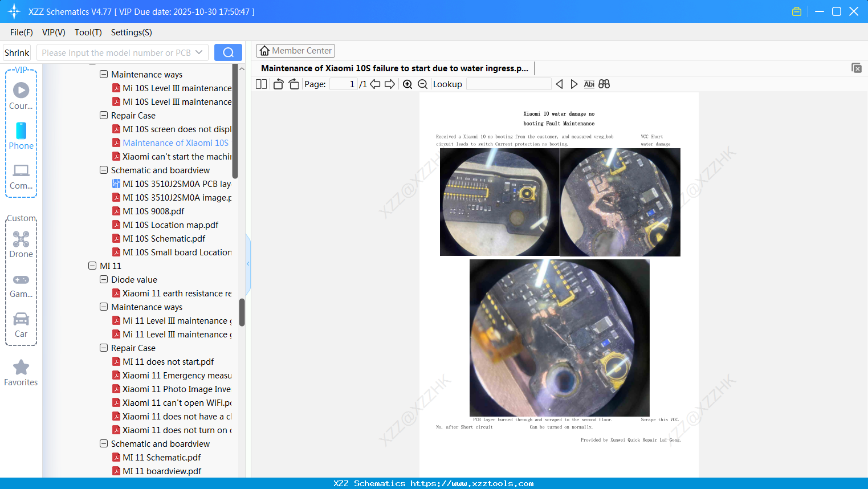Viewport: 868px width, 489px height.
Task: Open MI 10S screen does not display file
Action: (x=172, y=129)
